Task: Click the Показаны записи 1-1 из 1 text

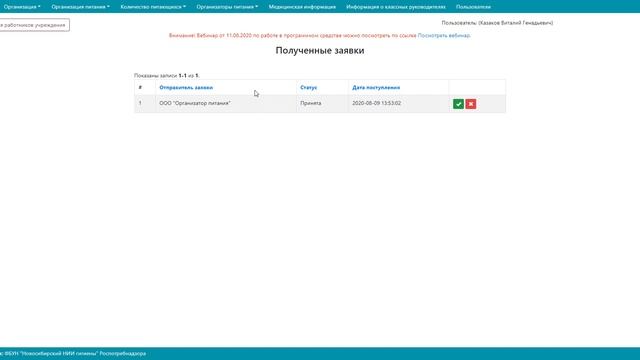Action: [x=167, y=76]
